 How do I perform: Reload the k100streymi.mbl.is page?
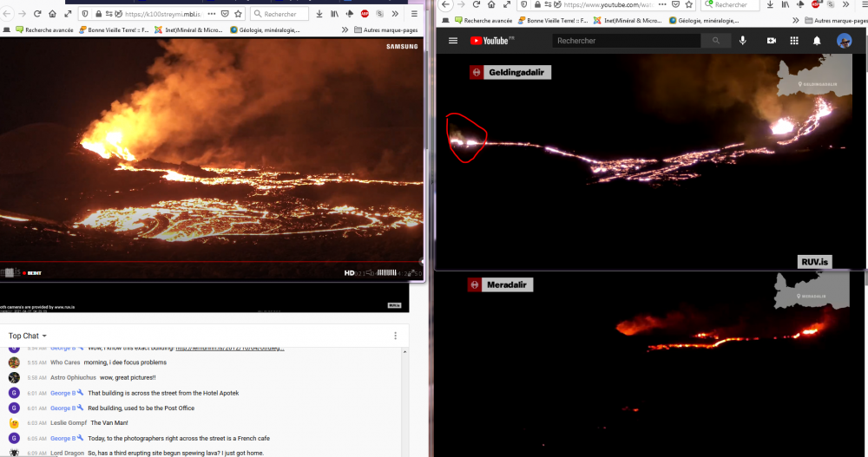pyautogui.click(x=37, y=14)
